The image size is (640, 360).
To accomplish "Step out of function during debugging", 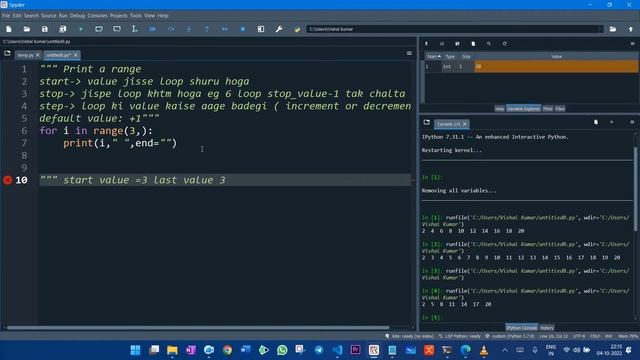I will (207, 29).
